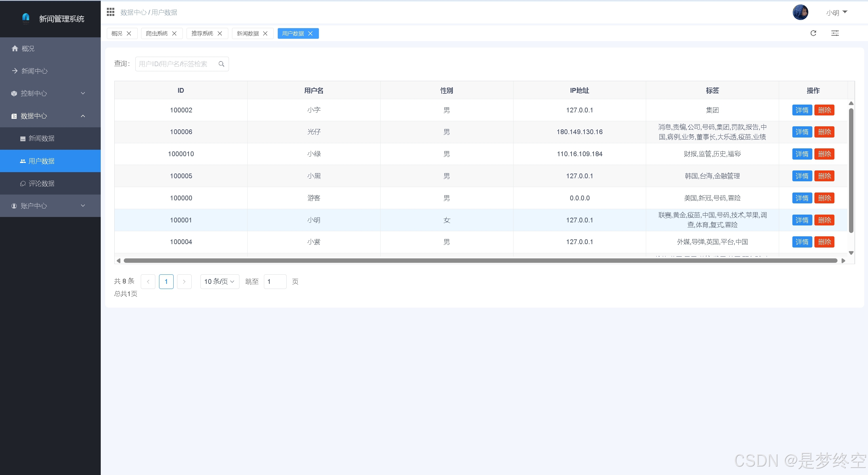Image resolution: width=868 pixels, height=475 pixels.
Task: Open the 10 条/页 page size dropdown
Action: click(x=219, y=281)
